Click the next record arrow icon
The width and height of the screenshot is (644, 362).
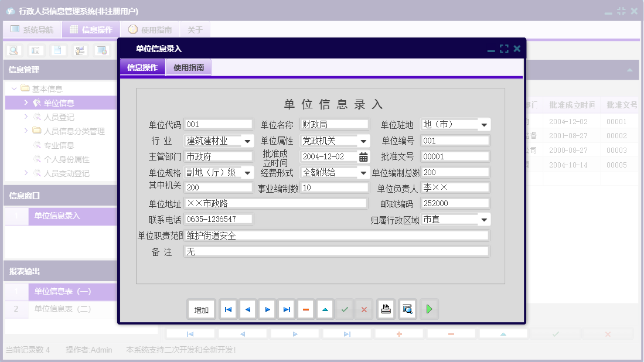point(267,309)
